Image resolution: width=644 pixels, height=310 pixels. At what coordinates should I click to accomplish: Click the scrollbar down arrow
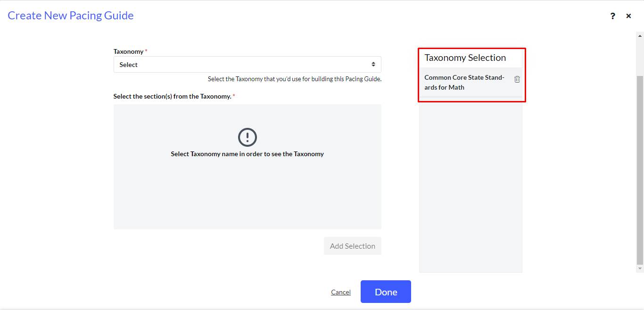(x=640, y=268)
